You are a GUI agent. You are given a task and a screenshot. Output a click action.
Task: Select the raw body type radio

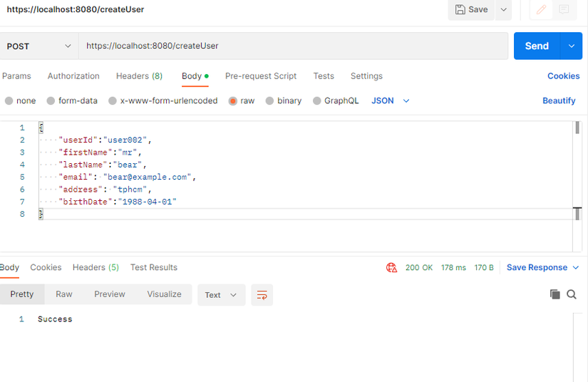[233, 101]
